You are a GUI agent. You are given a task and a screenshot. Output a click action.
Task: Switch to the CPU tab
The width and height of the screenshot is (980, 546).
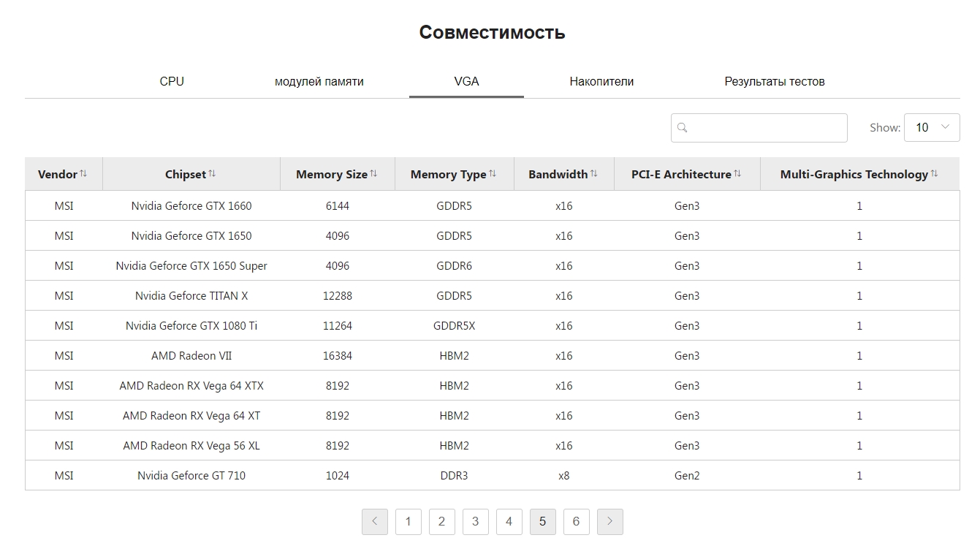click(172, 81)
